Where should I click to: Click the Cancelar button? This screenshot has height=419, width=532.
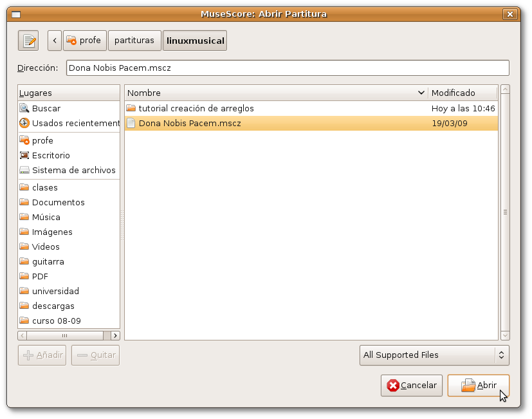(x=412, y=386)
